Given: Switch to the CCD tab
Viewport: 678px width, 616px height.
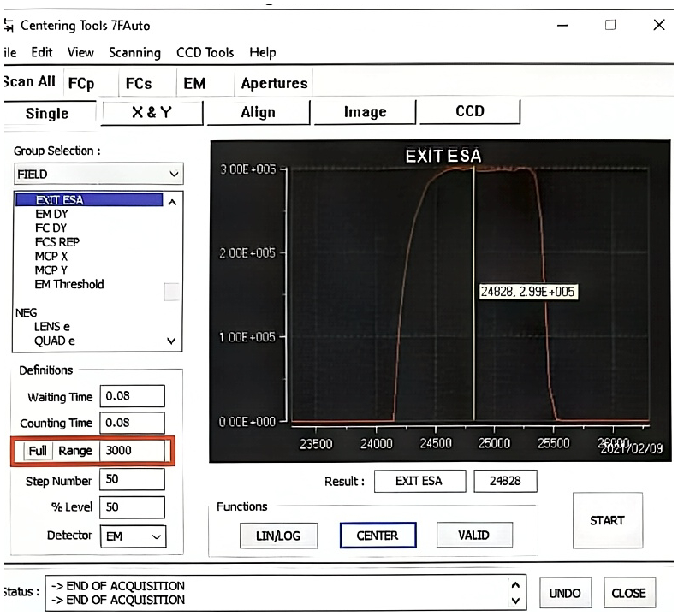Looking at the screenshot, I should (x=470, y=111).
